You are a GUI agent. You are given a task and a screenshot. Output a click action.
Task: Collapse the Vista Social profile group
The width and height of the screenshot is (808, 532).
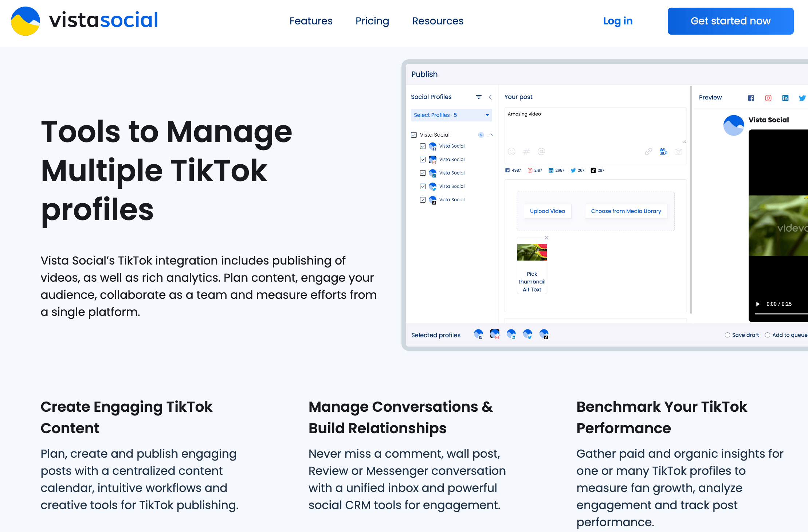(x=491, y=134)
